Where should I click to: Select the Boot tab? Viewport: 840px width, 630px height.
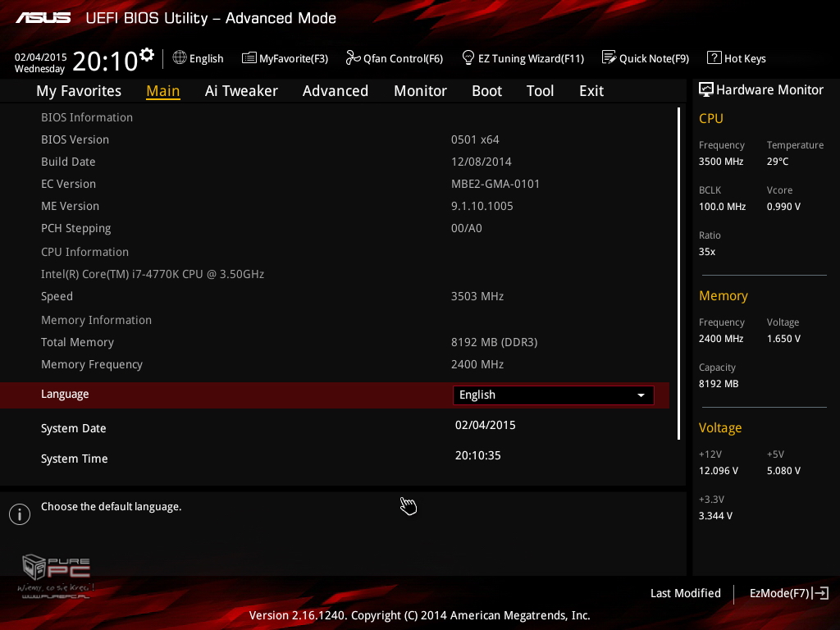486,91
